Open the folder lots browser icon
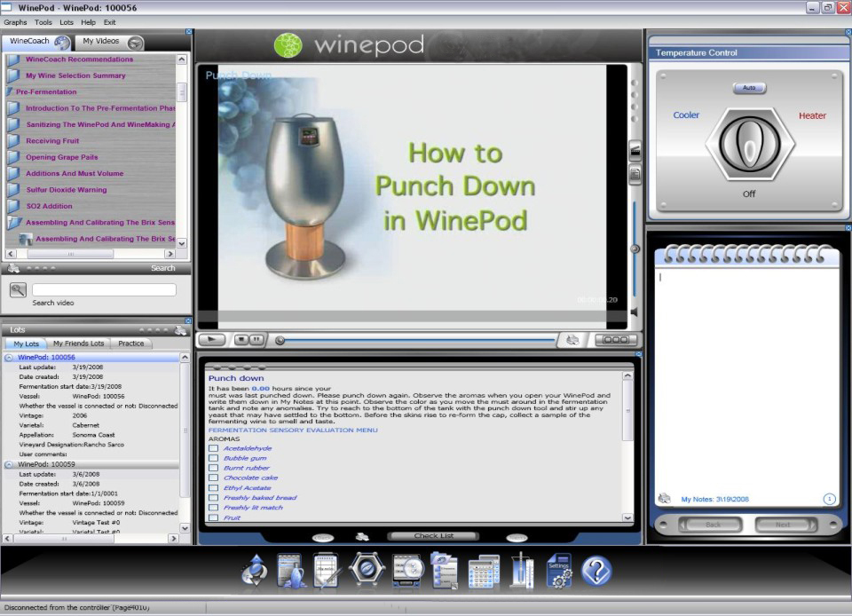This screenshot has width=852, height=616. coord(445,571)
